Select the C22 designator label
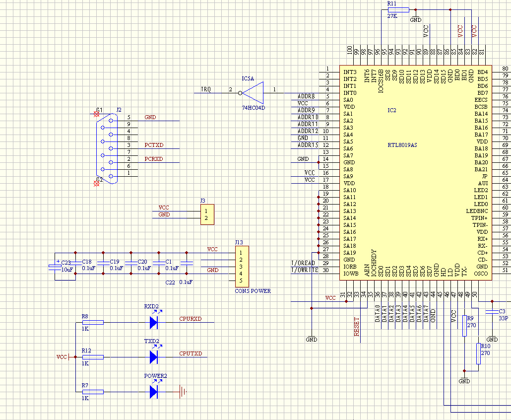 170,282
